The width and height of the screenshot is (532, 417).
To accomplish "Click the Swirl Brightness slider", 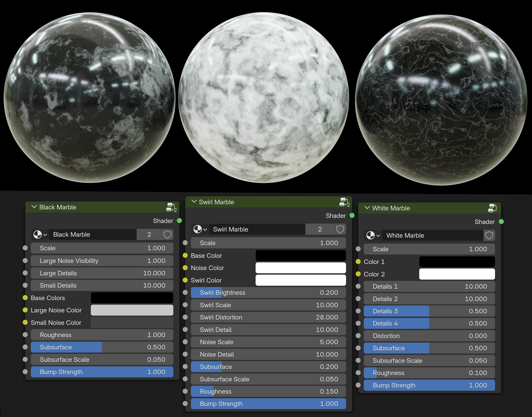I will 268,292.
